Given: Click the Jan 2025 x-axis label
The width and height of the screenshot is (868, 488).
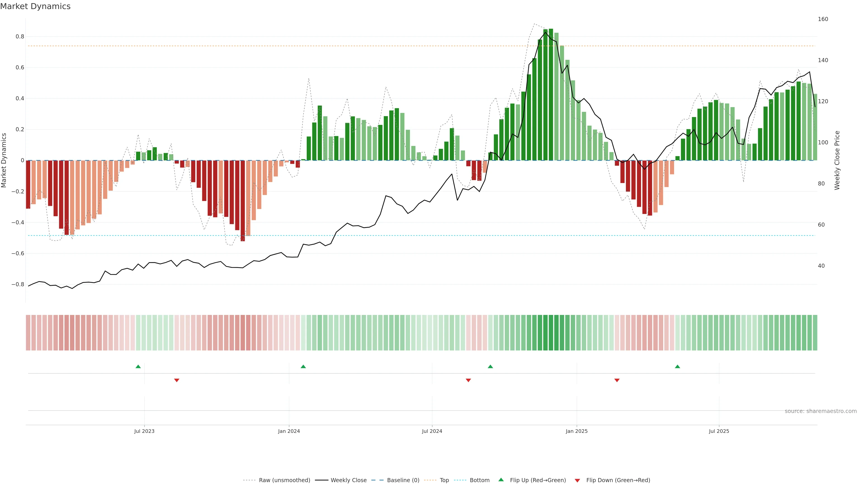Looking at the screenshot, I should click(x=577, y=431).
